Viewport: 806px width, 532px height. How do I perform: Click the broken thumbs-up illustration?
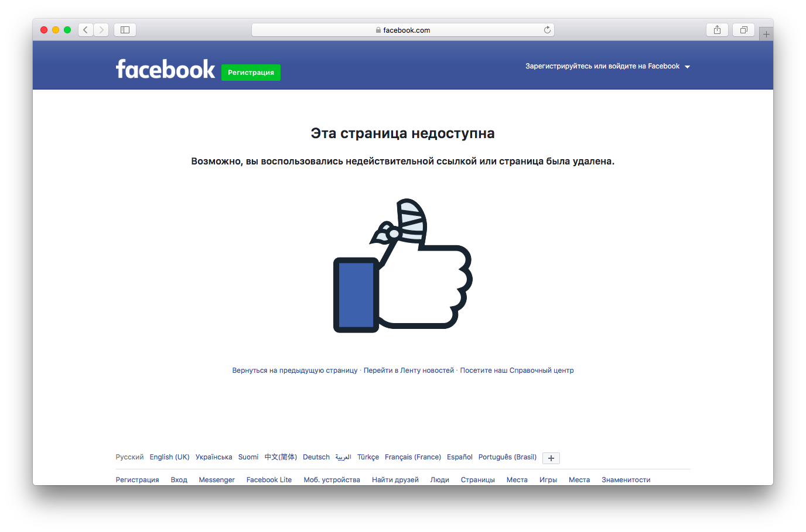403,266
